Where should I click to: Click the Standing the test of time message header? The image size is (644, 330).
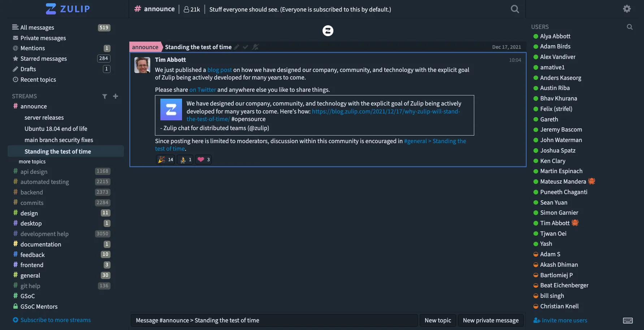[x=198, y=47]
